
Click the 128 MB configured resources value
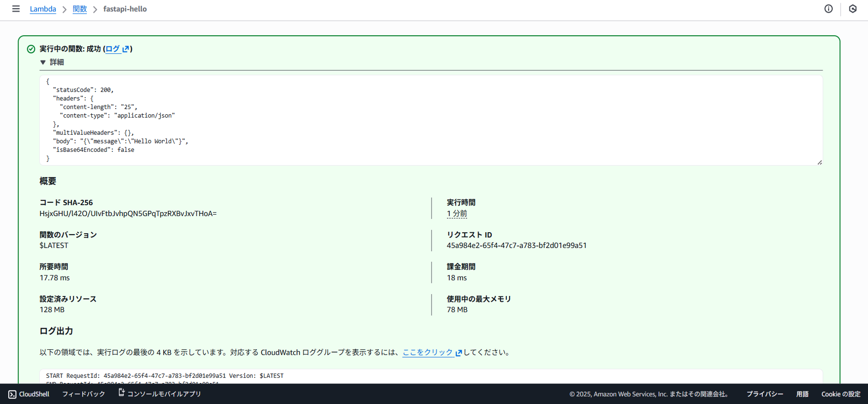[52, 310]
